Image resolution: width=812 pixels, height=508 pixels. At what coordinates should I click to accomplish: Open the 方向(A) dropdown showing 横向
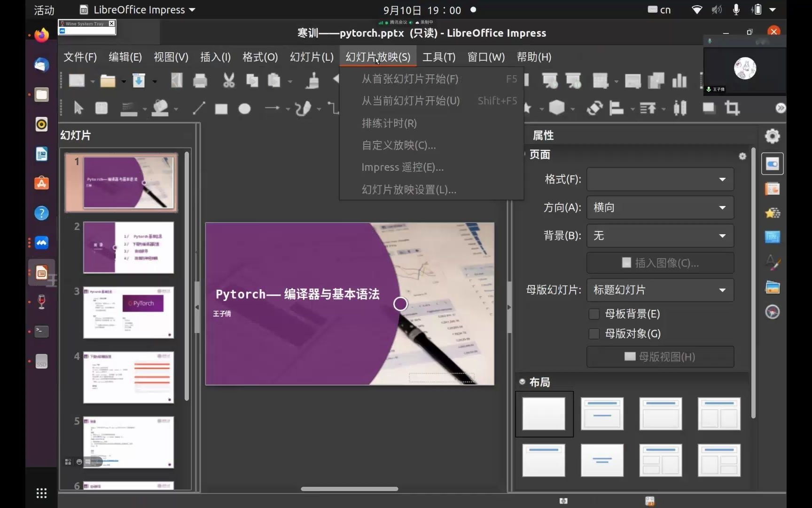[x=660, y=207]
